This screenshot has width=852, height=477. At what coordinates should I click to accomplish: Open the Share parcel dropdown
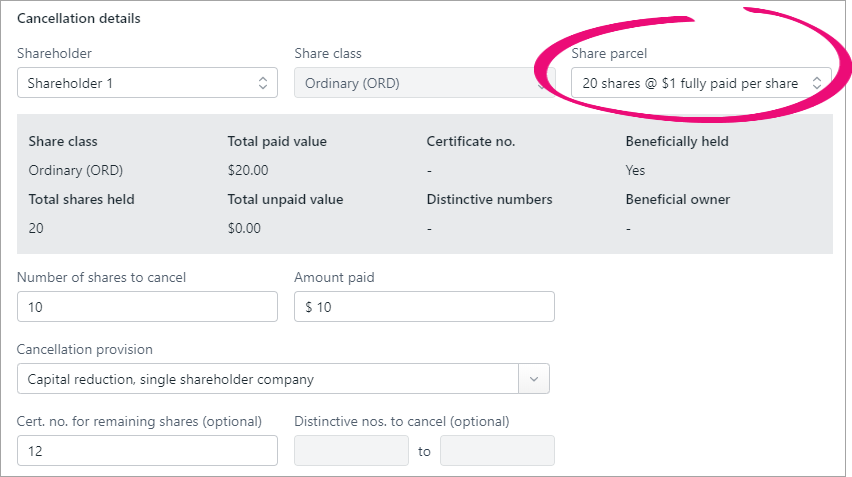coord(690,83)
